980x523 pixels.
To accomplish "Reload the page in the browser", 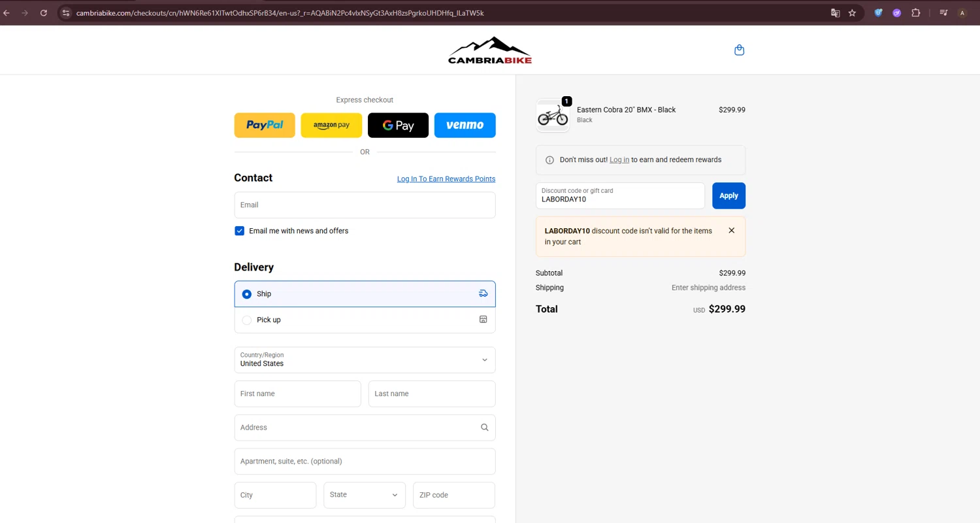I will pos(44,12).
